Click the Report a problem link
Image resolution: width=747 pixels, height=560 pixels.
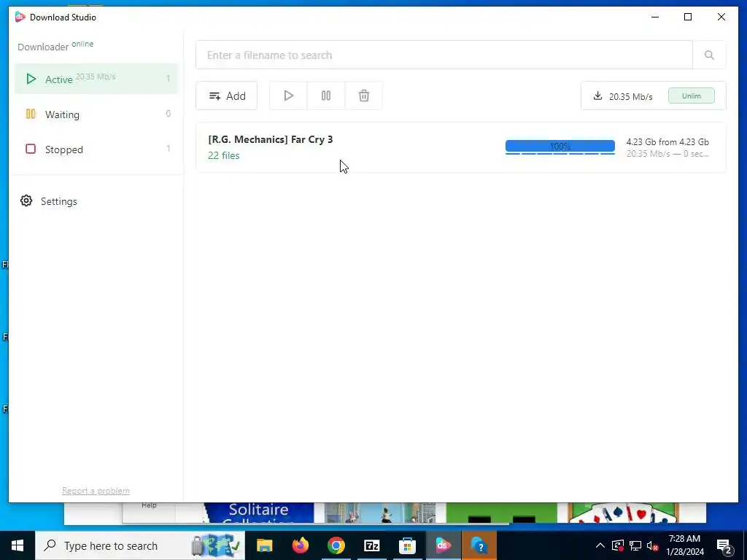96,491
